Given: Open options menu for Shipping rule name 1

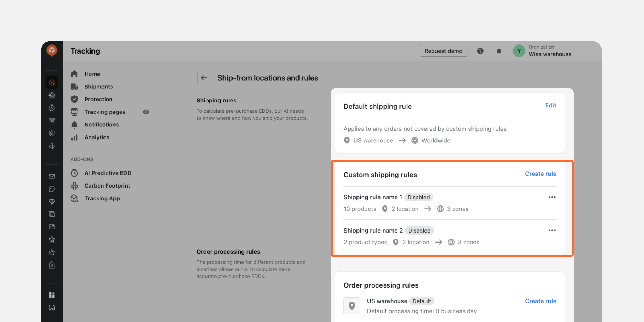Looking at the screenshot, I should pyautogui.click(x=552, y=197).
